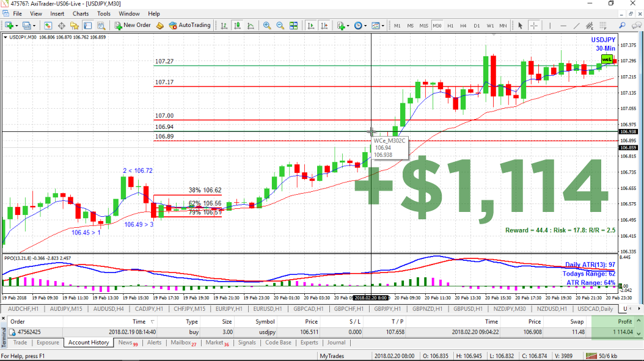This screenshot has height=361, width=644.
Task: Expand the Profiles dropdown arrow
Action: pos(34,26)
